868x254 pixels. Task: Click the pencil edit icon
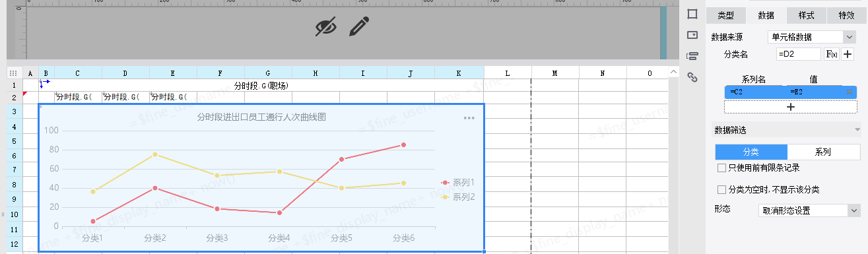[x=358, y=26]
